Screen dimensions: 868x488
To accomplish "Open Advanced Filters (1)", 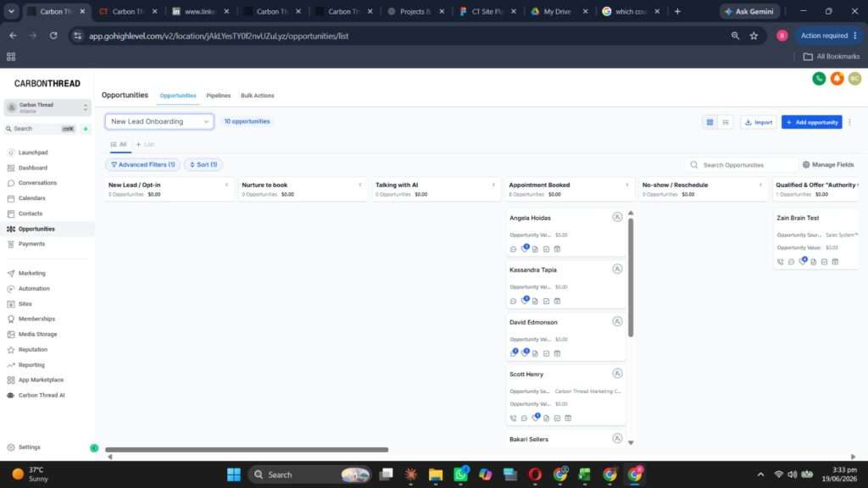I will tap(142, 165).
